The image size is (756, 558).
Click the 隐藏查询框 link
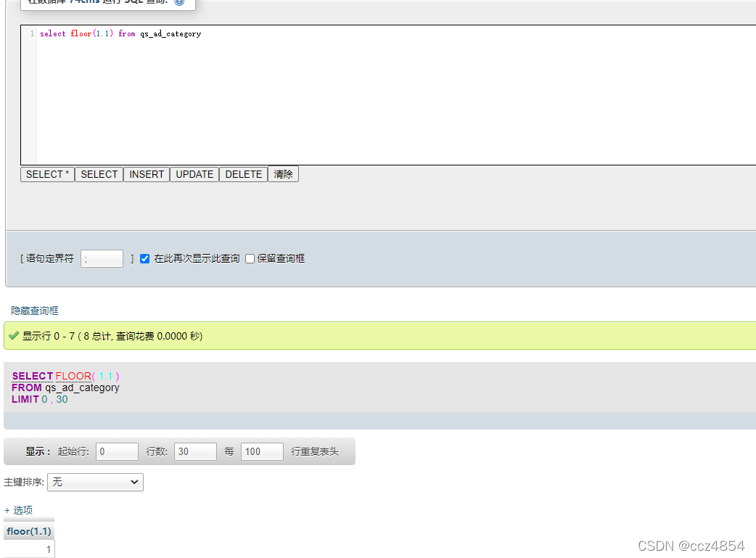click(34, 310)
